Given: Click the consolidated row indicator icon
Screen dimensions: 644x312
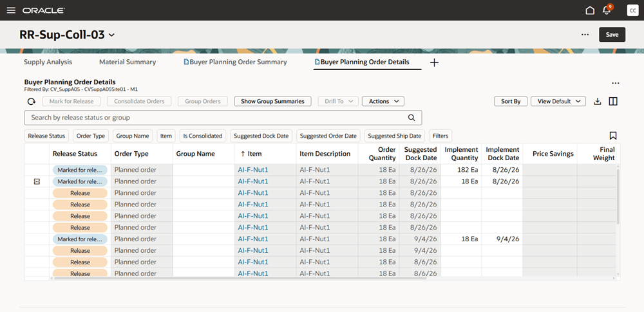Looking at the screenshot, I should click(x=37, y=181).
